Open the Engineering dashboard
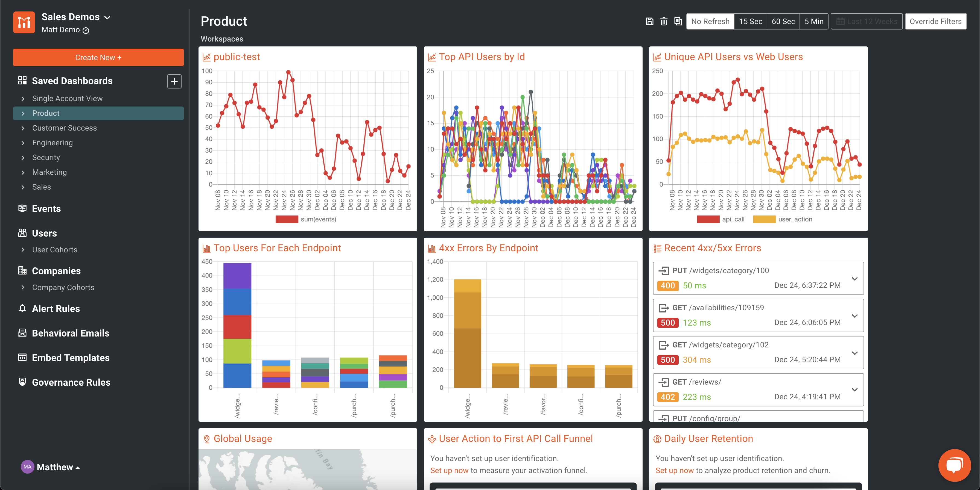Image resolution: width=980 pixels, height=490 pixels. tap(52, 143)
